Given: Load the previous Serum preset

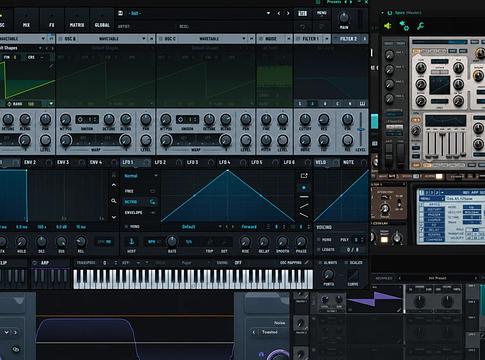Looking at the screenshot, I should click(279, 13).
